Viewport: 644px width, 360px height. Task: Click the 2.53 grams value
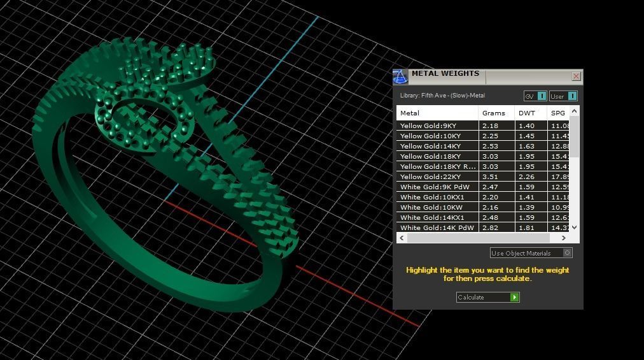(490, 146)
